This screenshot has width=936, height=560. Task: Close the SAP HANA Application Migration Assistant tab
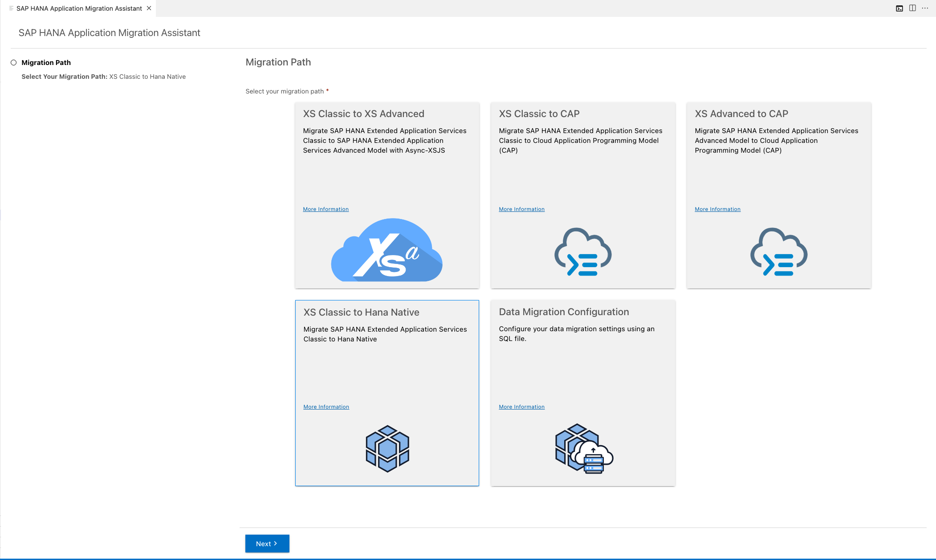[149, 8]
